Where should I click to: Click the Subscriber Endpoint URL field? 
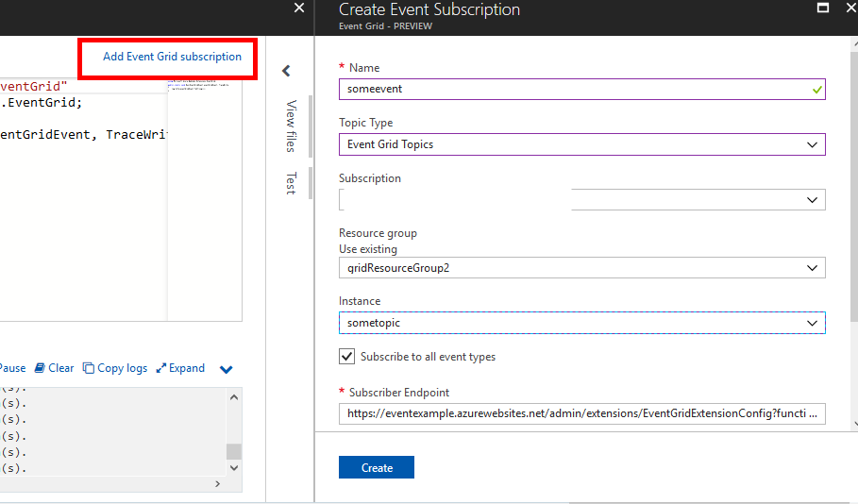tap(581, 413)
